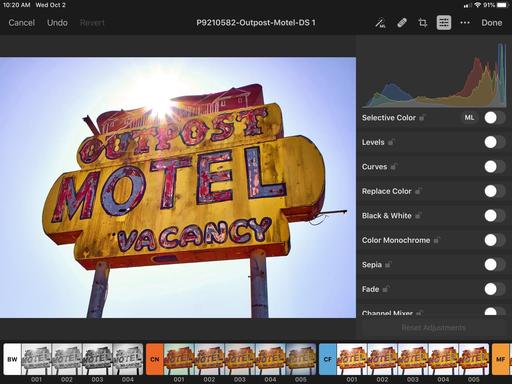Tap the ML auto-enhance magic wand icon

pos(380,23)
